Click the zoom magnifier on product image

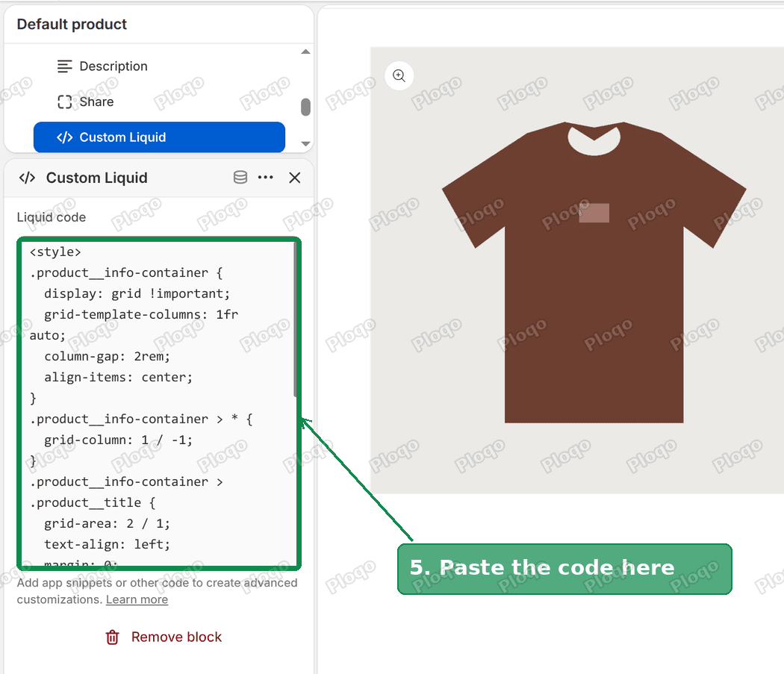(x=399, y=75)
